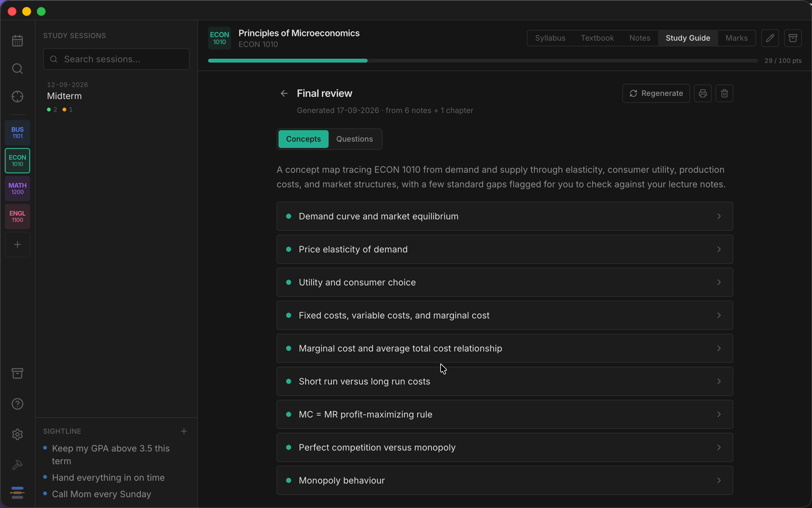Open settings gear in left rail
This screenshot has width=812, height=508.
click(17, 434)
